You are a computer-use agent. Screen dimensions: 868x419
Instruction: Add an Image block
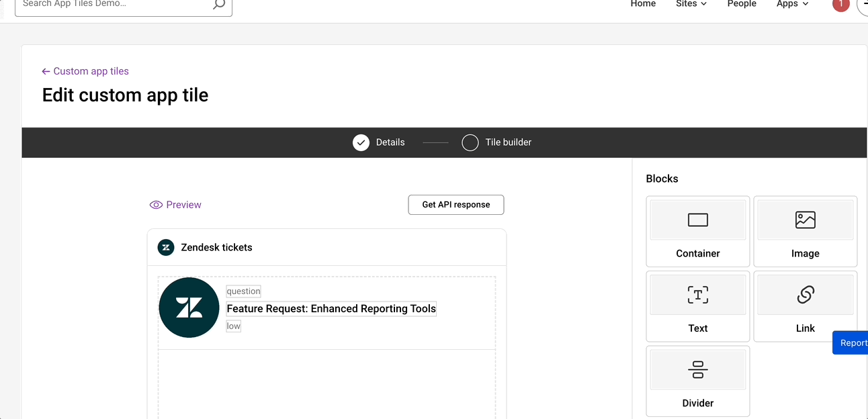(805, 231)
